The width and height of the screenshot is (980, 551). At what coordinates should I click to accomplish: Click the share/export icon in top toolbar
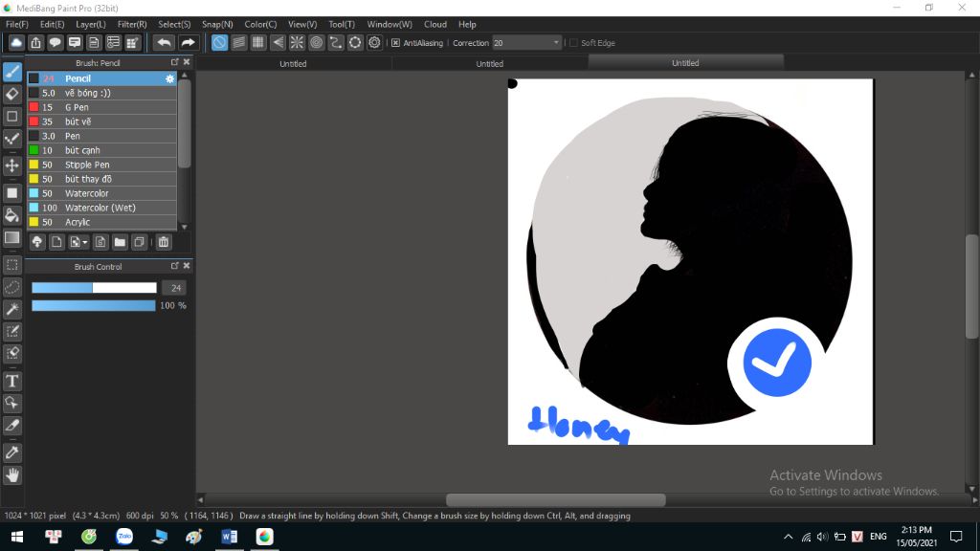pos(35,42)
